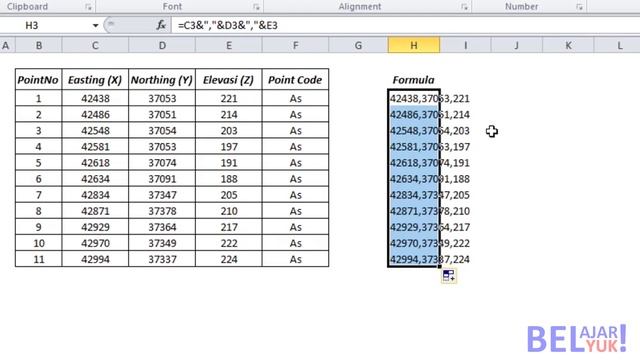Screen dimensions: 640x360
Task: Select cell with Northing 37364
Action: (x=162, y=227)
